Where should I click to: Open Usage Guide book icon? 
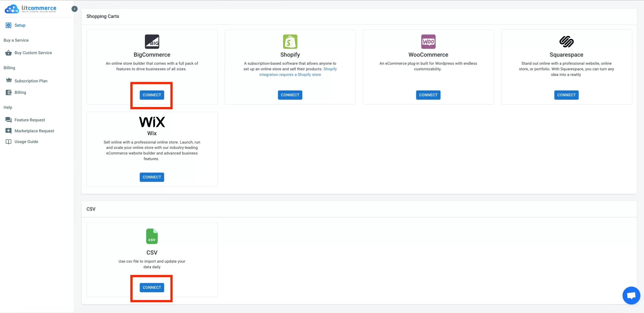9,142
